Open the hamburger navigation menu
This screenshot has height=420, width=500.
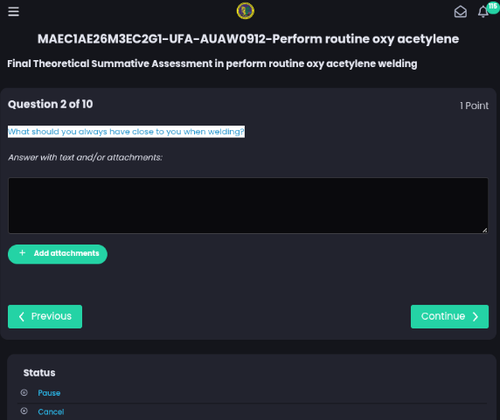13,11
